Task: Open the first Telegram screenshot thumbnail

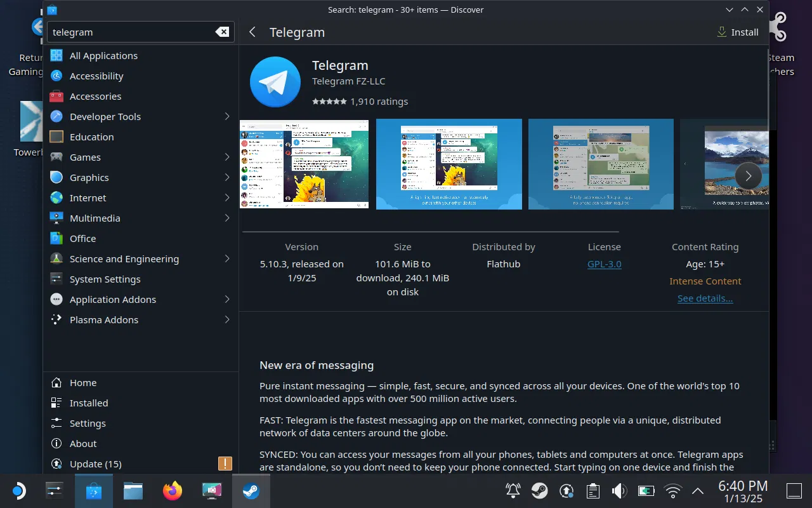Action: point(304,164)
